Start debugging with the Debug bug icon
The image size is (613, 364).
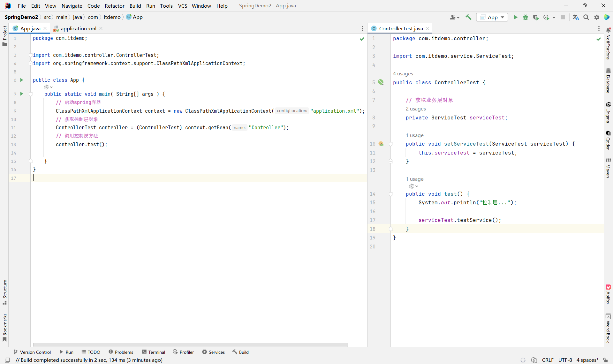tap(525, 17)
